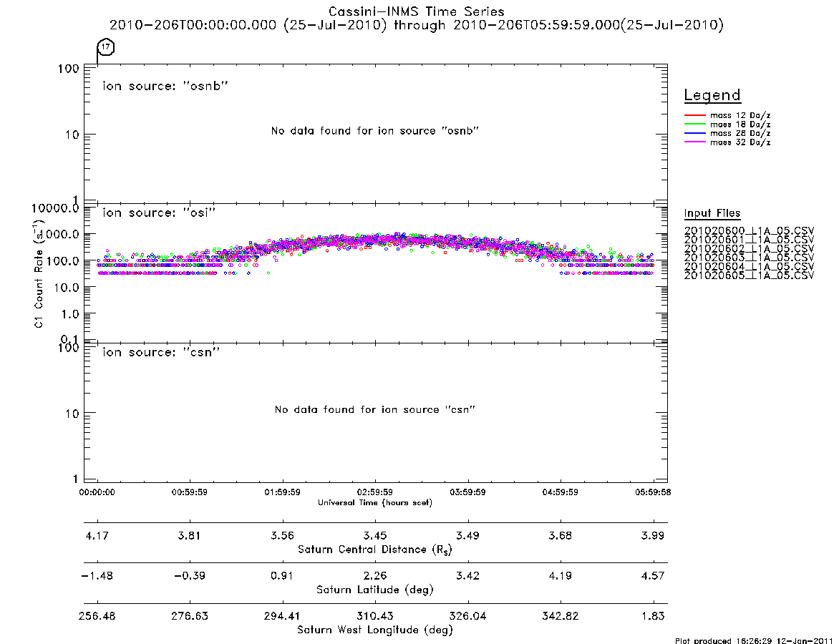Click the 04:59:59 time tick label
The height and width of the screenshot is (644, 834).
(x=560, y=492)
